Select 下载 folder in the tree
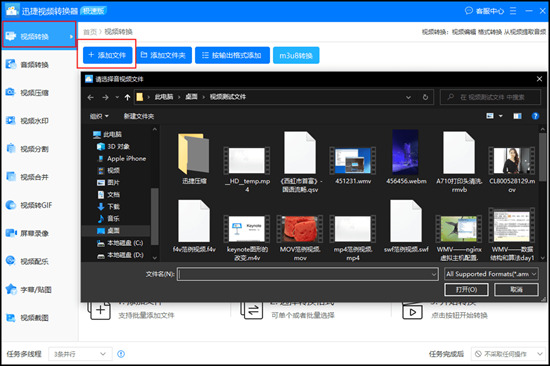Screen dimensions: 550x366 (x=108, y=206)
